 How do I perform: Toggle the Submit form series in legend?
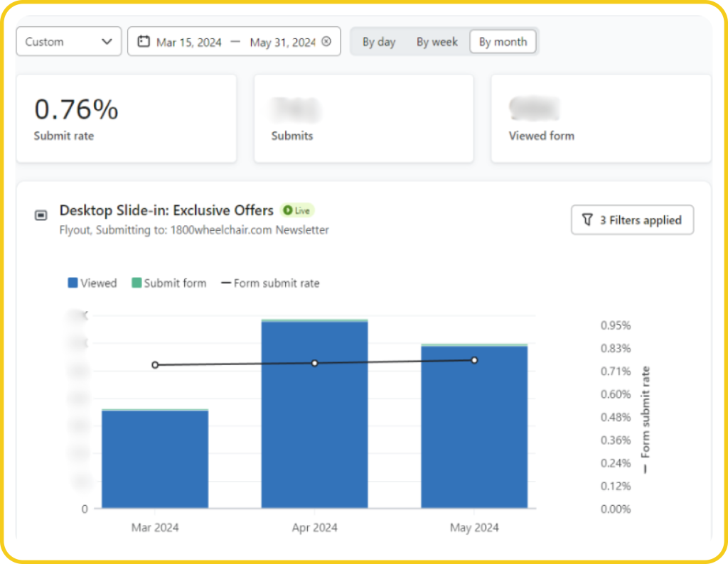click(x=168, y=283)
